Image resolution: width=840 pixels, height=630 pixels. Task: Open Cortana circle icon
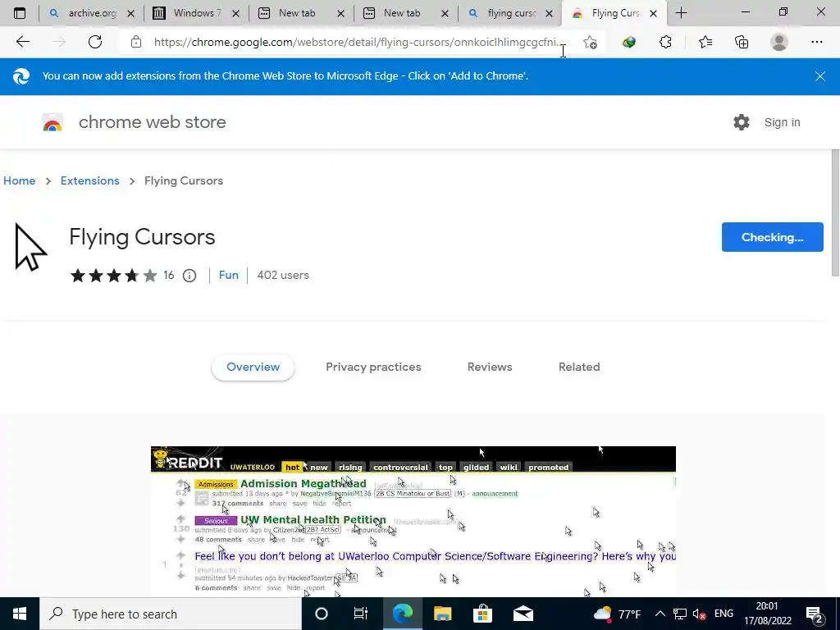pyautogui.click(x=321, y=614)
